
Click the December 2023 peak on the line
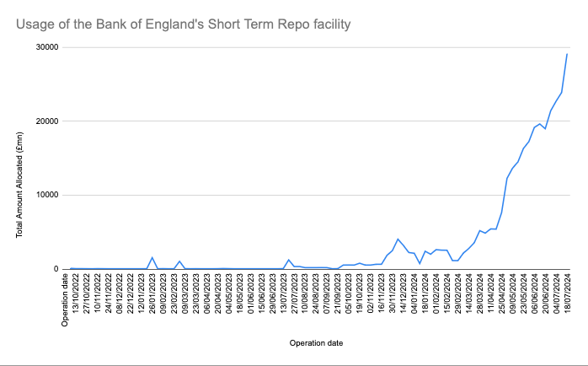[398, 239]
